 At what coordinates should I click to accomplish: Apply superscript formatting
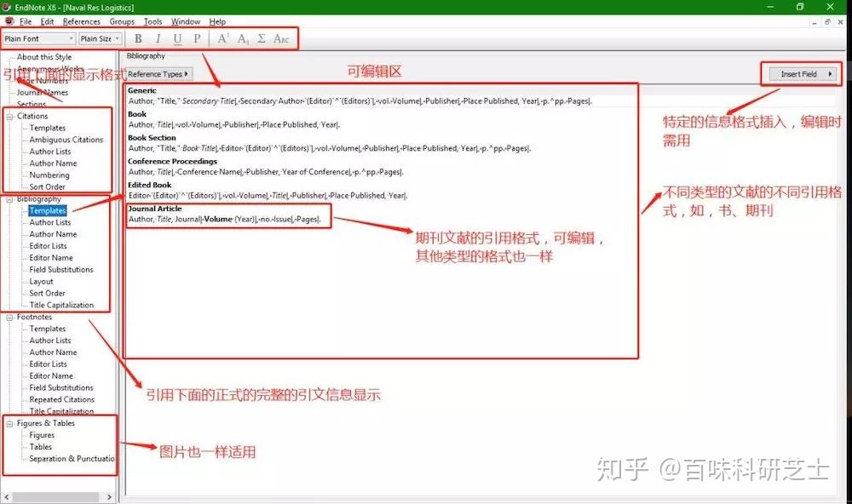pos(222,38)
